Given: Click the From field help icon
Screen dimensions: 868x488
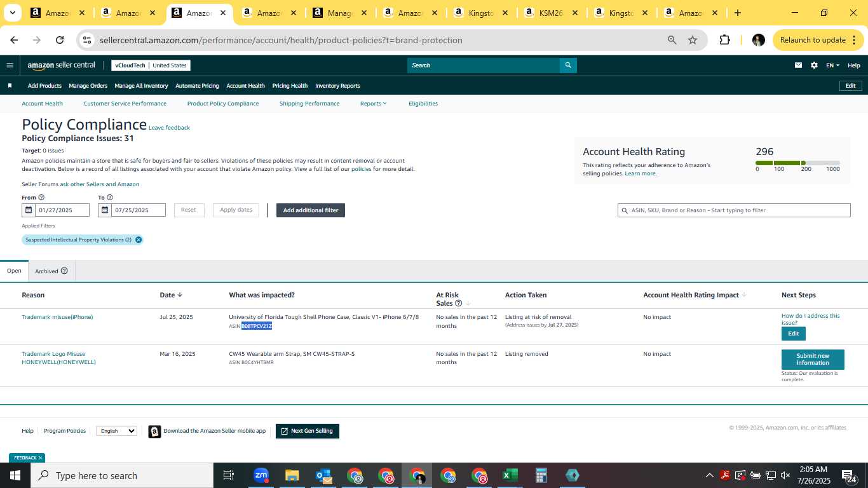Looking at the screenshot, I should 41,198.
